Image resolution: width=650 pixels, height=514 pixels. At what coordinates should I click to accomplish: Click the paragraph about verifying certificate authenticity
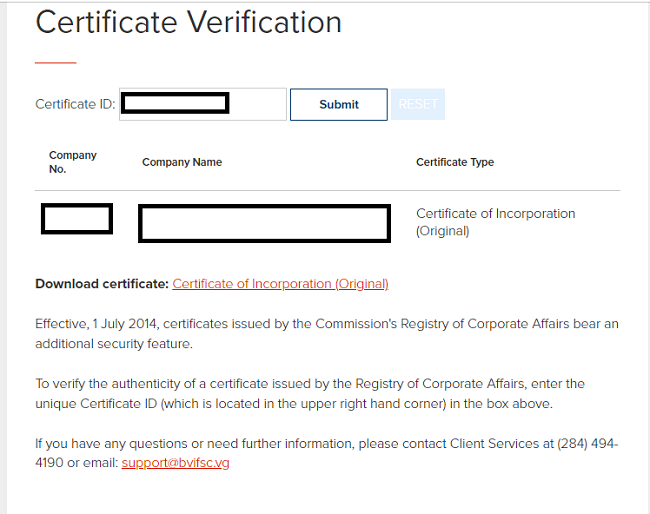point(310,393)
